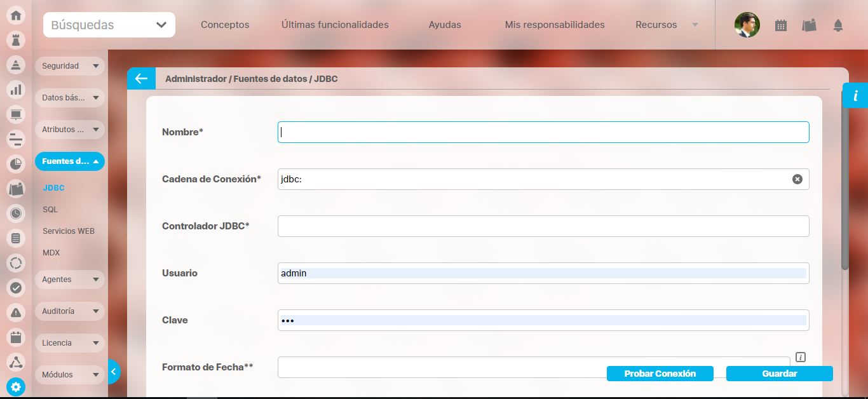The width and height of the screenshot is (868, 399).
Task: Open the Conceptos menu item
Action: 225,25
